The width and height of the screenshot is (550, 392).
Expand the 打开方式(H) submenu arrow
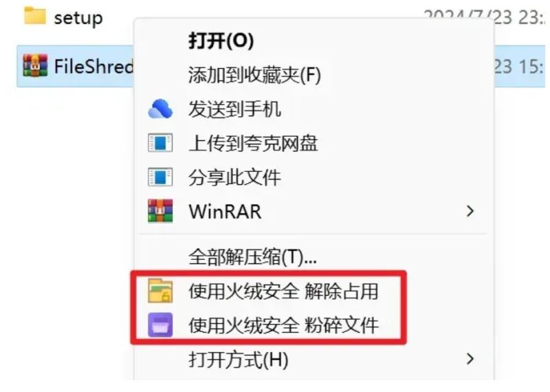coord(470,359)
